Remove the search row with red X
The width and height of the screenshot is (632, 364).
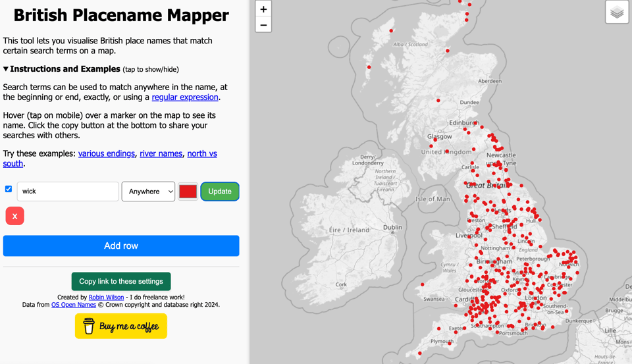[14, 216]
